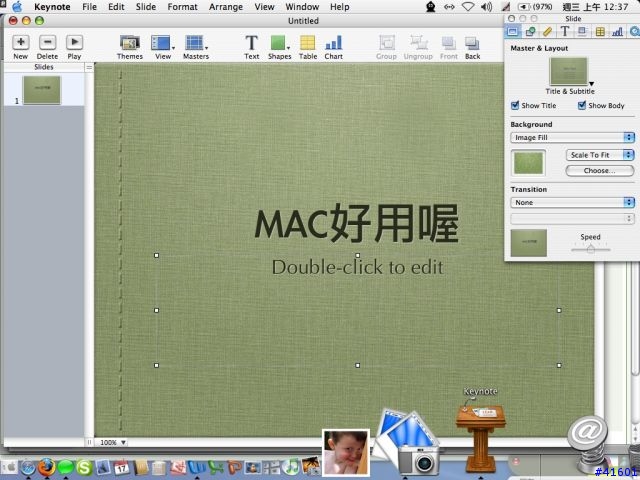Open the Format menu
This screenshot has width=640, height=480.
pos(182,7)
